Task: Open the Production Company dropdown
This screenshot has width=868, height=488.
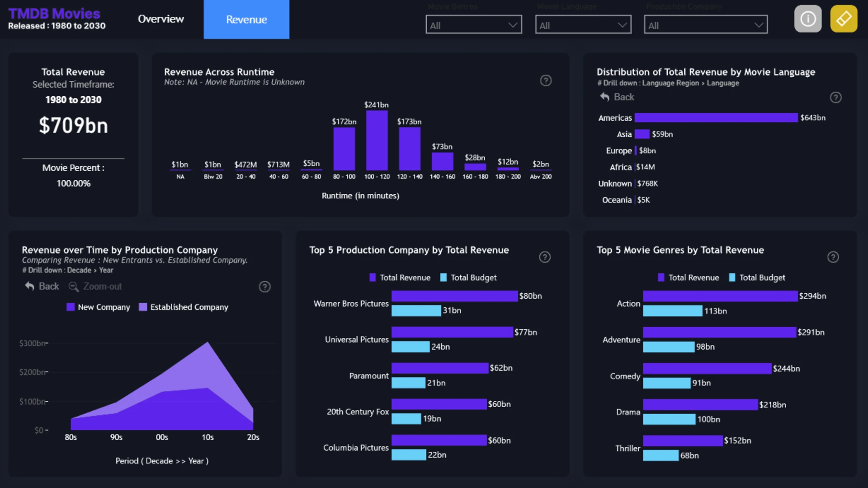Action: click(x=706, y=25)
